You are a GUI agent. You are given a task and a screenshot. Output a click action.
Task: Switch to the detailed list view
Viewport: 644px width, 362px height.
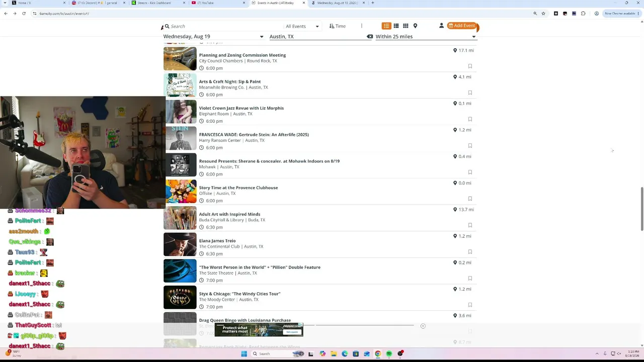pyautogui.click(x=386, y=26)
